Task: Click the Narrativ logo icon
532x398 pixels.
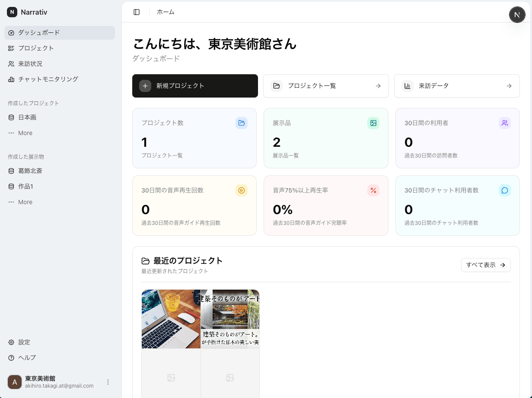Action: [x=12, y=12]
